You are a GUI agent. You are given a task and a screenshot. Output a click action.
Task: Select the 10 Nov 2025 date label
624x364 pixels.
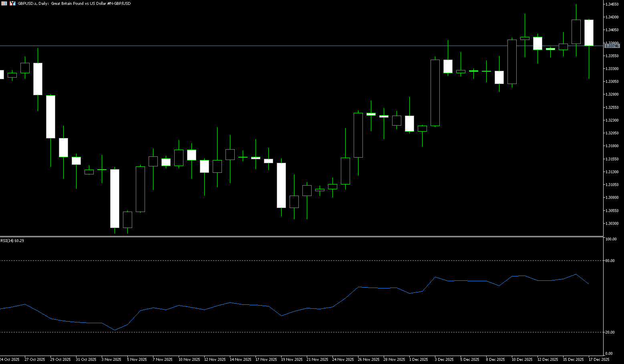(x=189, y=360)
